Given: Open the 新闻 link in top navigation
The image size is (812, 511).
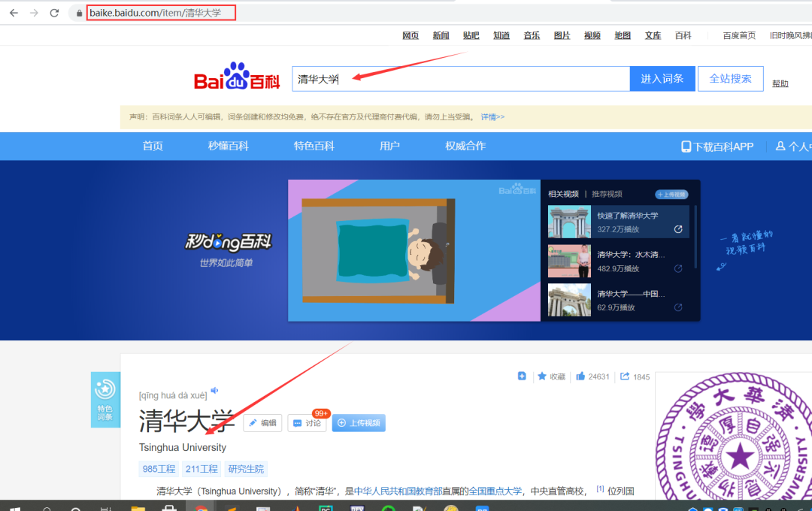Looking at the screenshot, I should (x=441, y=36).
